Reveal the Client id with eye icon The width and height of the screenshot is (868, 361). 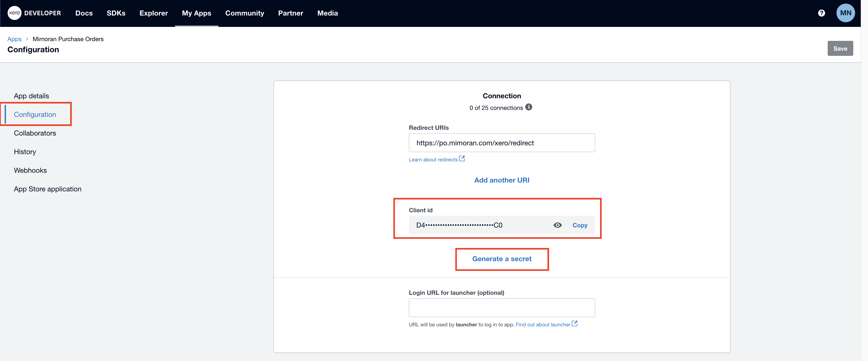pyautogui.click(x=557, y=225)
